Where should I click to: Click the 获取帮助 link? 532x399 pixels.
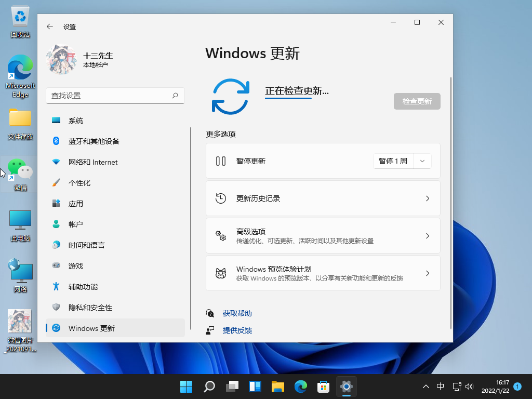pos(237,313)
